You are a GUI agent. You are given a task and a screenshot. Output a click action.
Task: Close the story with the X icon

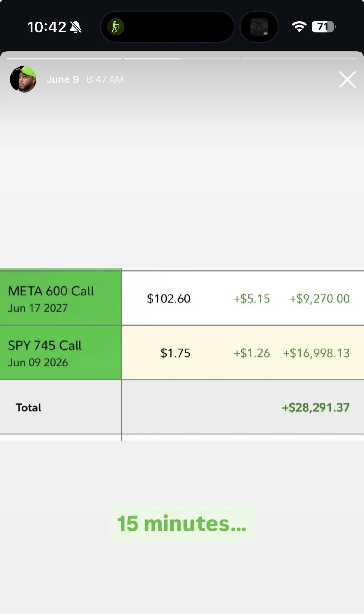click(x=347, y=79)
